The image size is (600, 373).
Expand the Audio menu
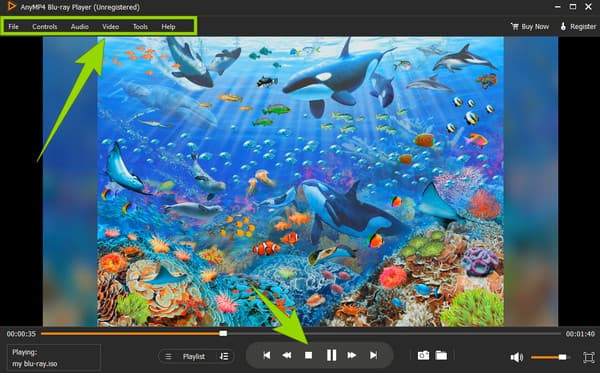(80, 26)
